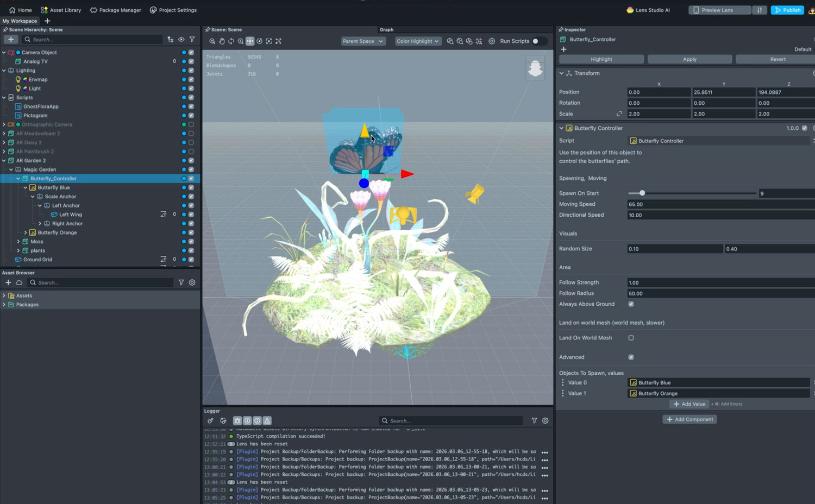Click the Add Component button
The image size is (815, 504).
pos(689,419)
